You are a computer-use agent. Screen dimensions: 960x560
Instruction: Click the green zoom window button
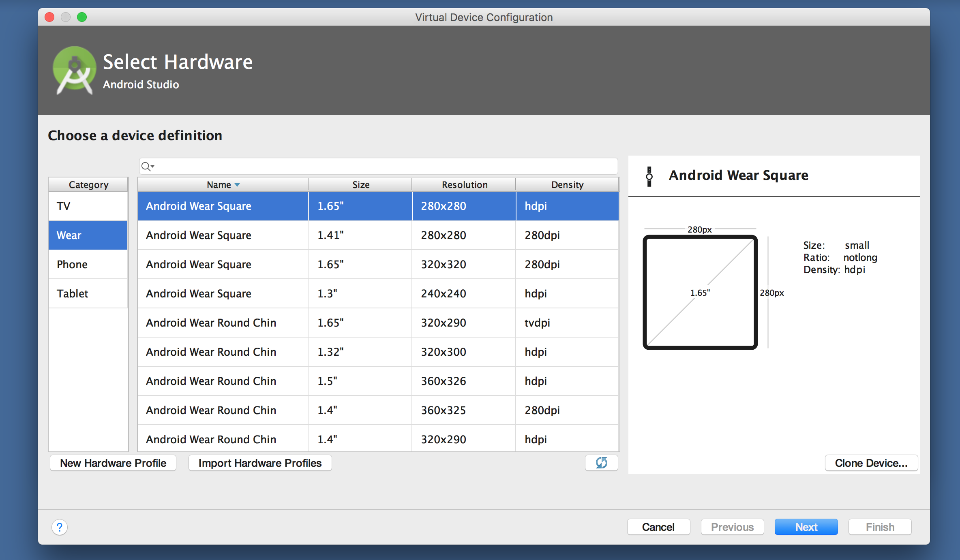coord(82,17)
